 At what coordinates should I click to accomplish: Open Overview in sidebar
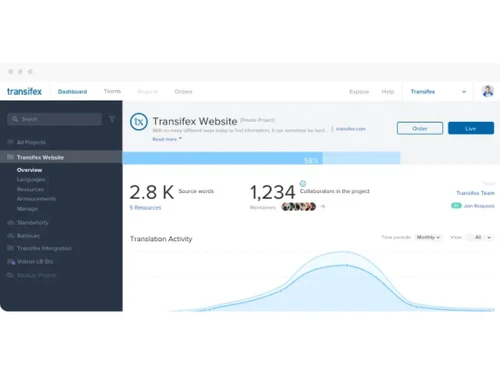point(29,170)
